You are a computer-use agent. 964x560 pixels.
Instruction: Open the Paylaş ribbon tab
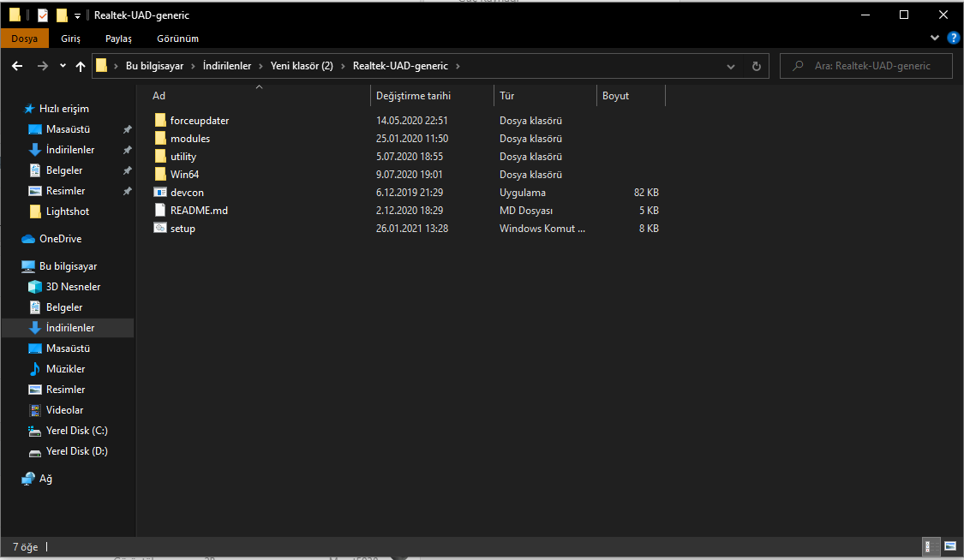pyautogui.click(x=118, y=38)
